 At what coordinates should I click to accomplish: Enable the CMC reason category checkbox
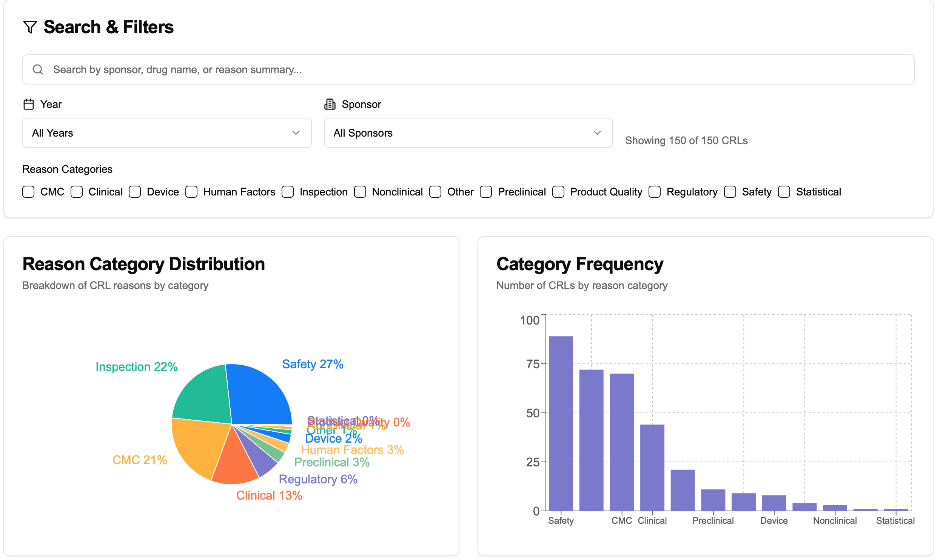[x=29, y=192]
